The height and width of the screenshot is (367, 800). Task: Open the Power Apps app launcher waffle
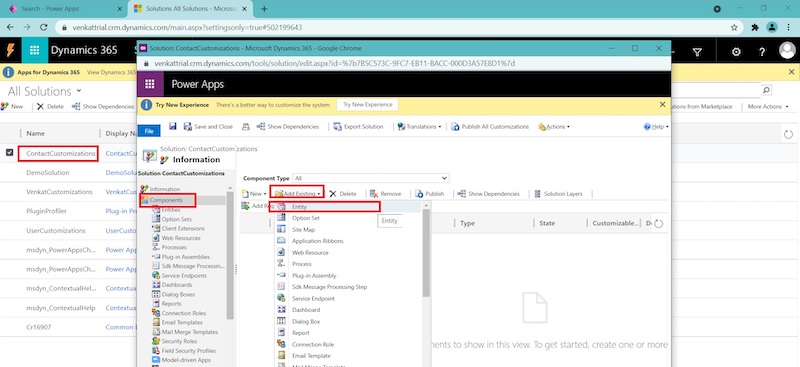(149, 84)
